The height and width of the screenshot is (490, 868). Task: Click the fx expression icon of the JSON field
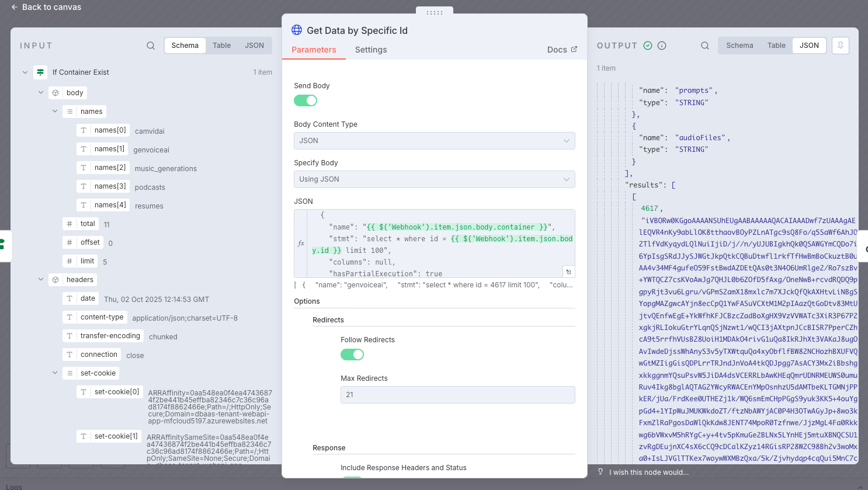click(x=301, y=243)
